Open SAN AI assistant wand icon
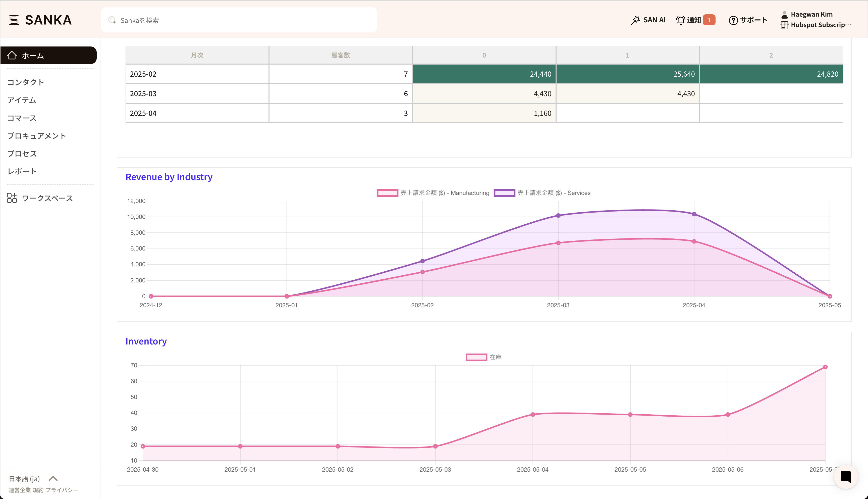Viewport: 868px width, 499px height. coord(635,20)
